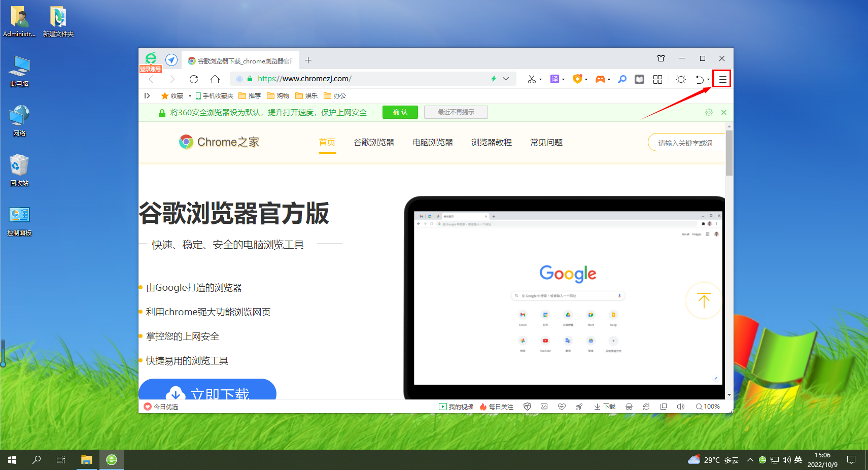Open a new tab with plus button

click(308, 60)
